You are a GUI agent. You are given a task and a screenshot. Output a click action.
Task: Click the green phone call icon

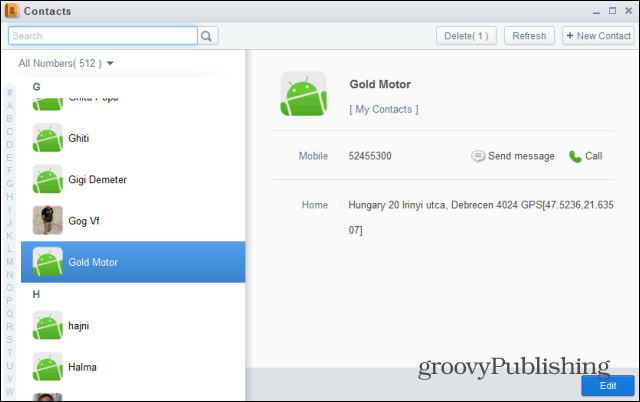click(575, 156)
